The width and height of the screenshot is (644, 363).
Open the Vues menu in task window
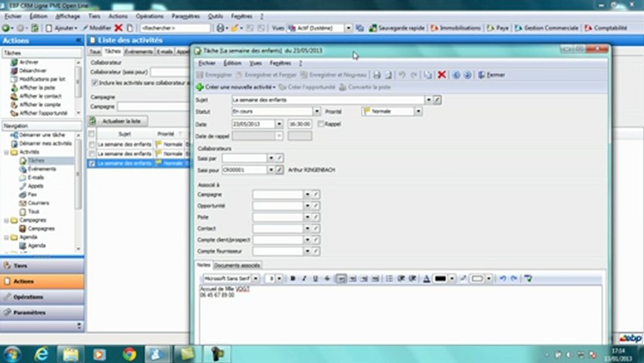(255, 63)
